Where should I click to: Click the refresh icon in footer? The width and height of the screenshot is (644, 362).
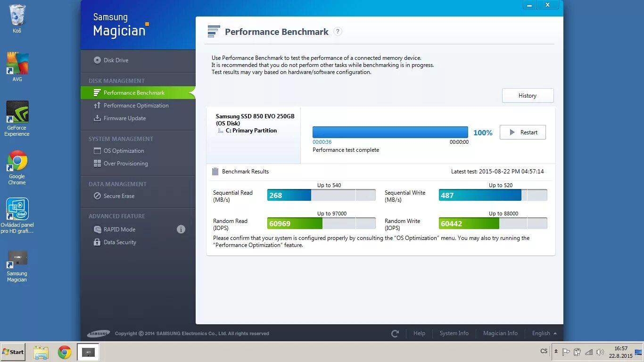pos(395,334)
